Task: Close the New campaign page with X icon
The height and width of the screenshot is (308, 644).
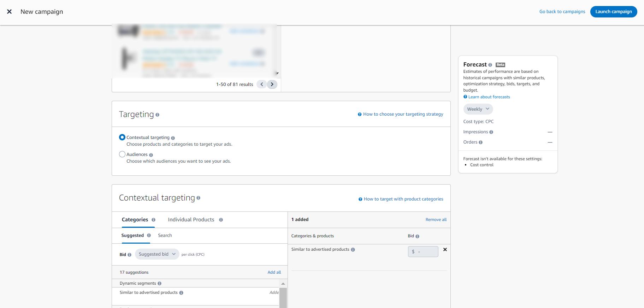Action: (x=10, y=12)
